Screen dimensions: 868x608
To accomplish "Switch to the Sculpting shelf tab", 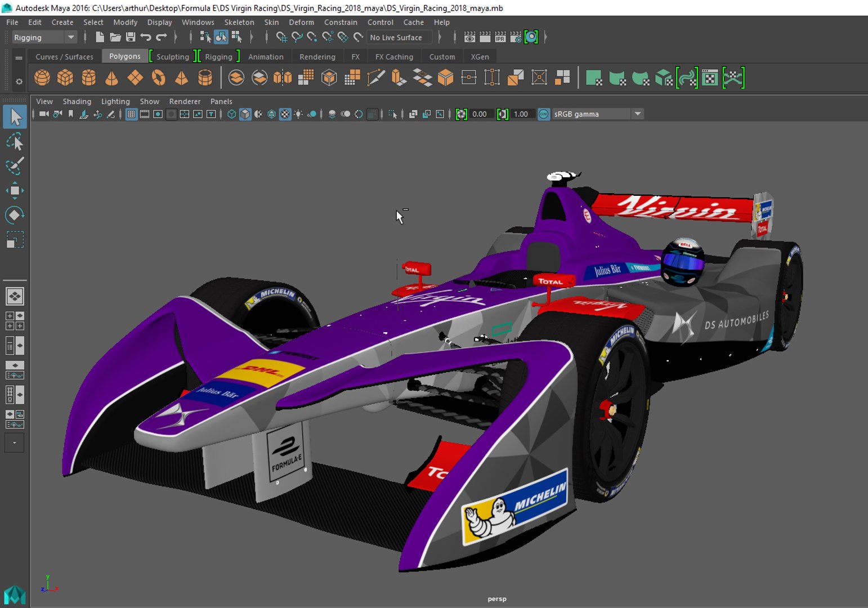I will pos(173,56).
